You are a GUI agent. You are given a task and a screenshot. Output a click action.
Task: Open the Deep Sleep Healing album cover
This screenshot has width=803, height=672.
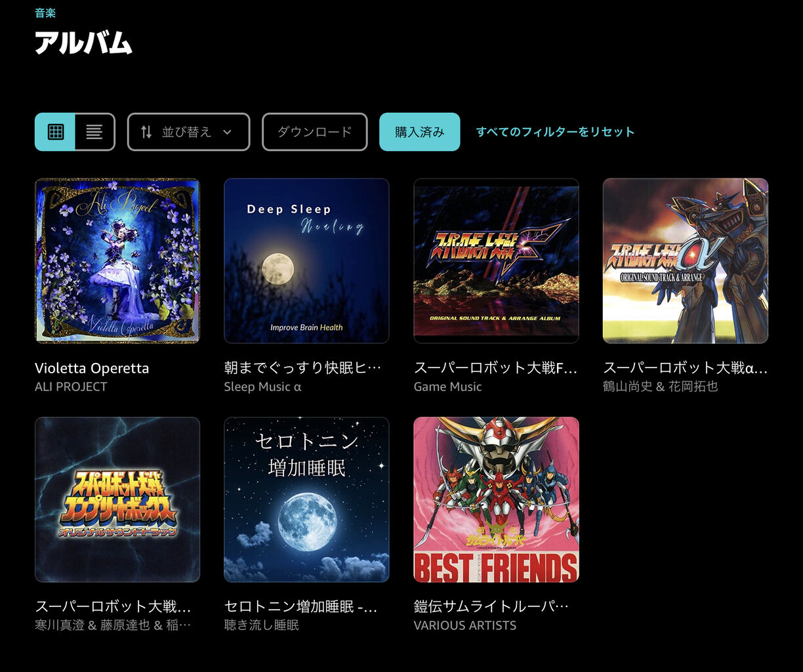click(306, 261)
